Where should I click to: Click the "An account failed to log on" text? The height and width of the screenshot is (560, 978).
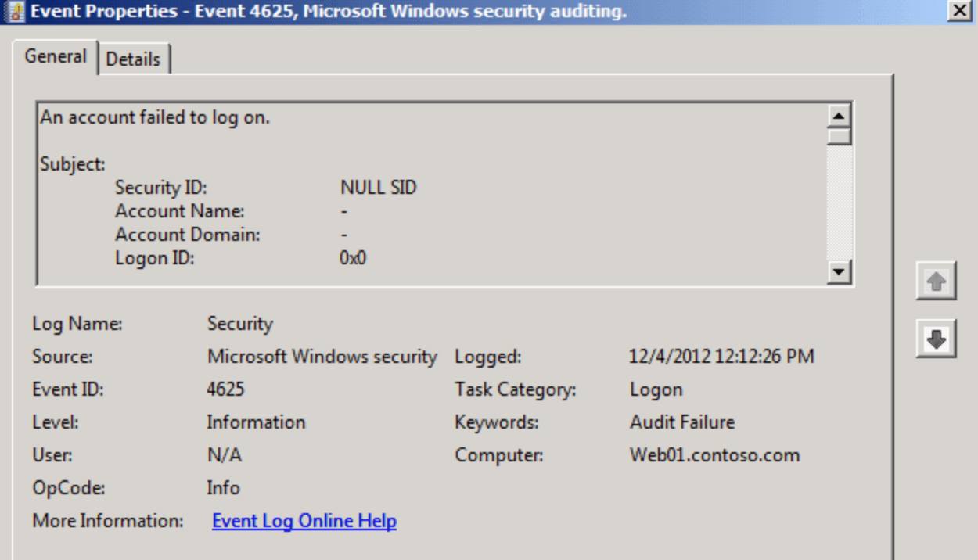pyautogui.click(x=155, y=118)
